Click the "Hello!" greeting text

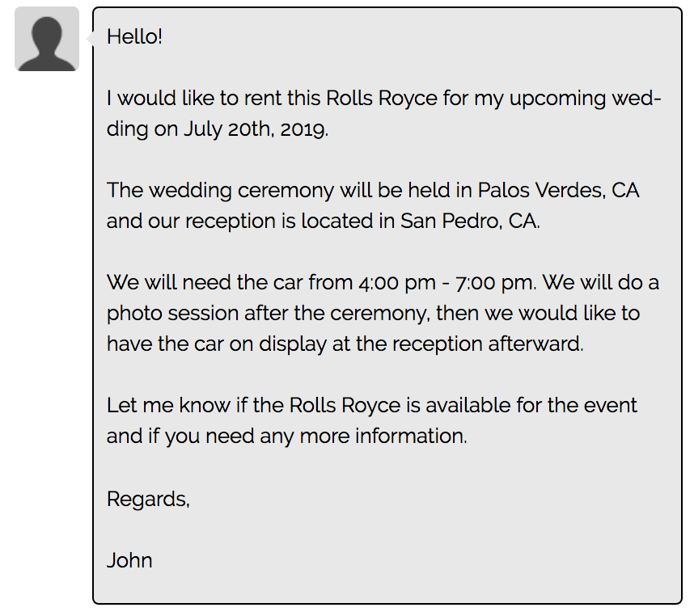tap(134, 36)
